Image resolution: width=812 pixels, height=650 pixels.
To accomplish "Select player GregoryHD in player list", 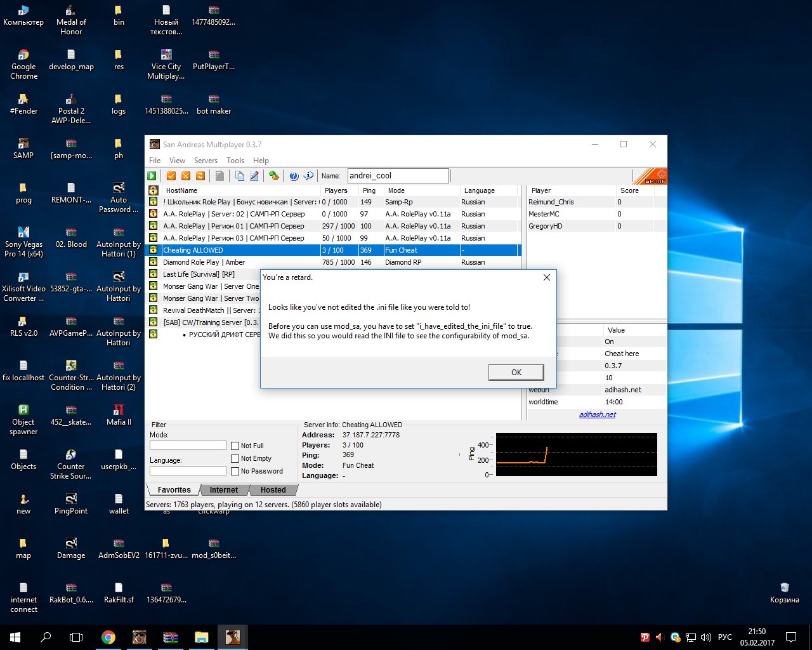I will [546, 226].
